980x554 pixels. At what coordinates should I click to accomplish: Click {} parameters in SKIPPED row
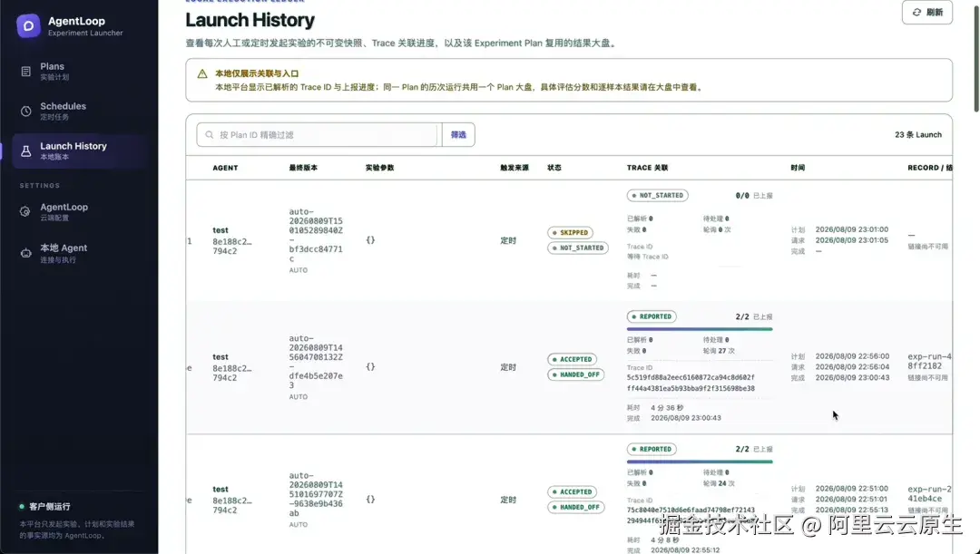[x=370, y=240]
